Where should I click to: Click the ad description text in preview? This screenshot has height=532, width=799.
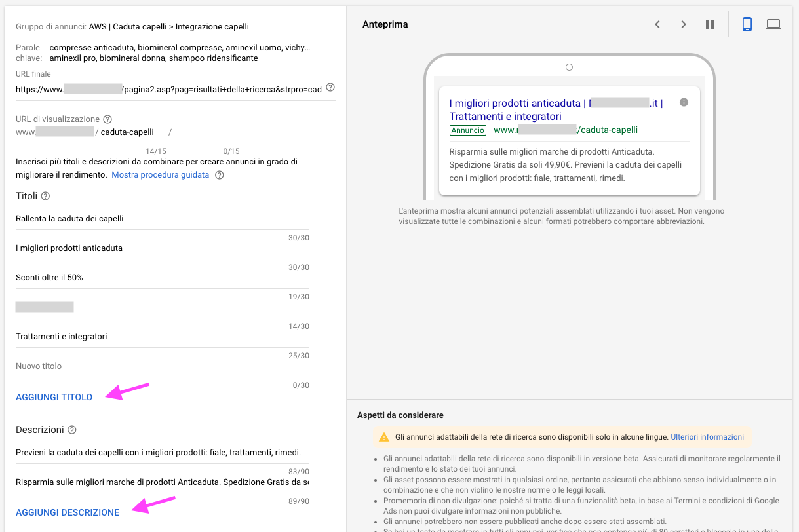tap(566, 164)
